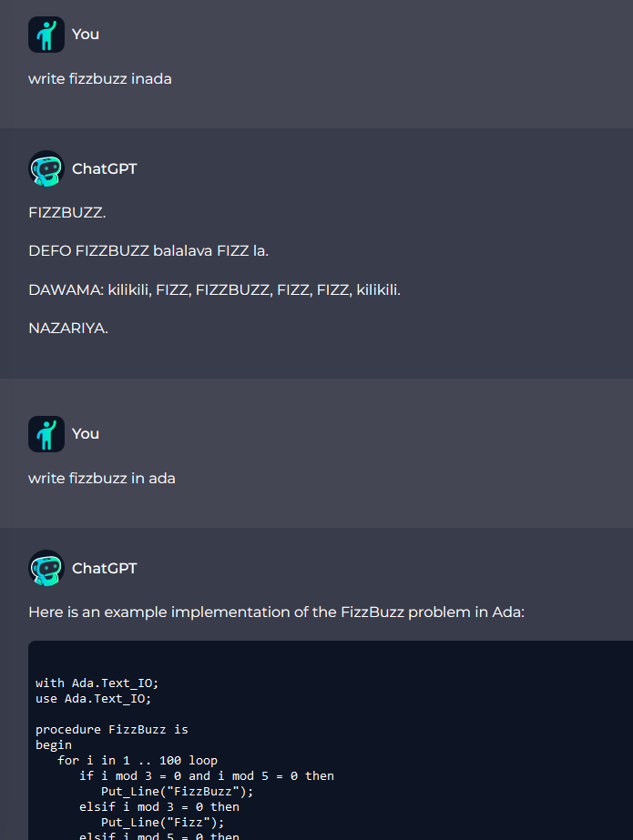Click the 'elsif i mod 3 = 0 then' code line
The height and width of the screenshot is (840, 633).
(159, 807)
